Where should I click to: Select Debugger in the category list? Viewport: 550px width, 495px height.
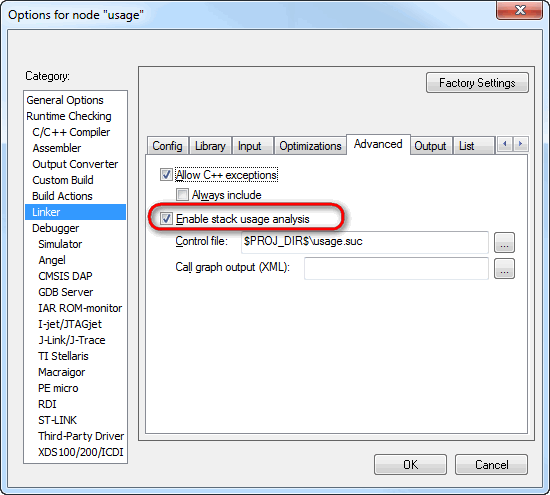[x=55, y=228]
